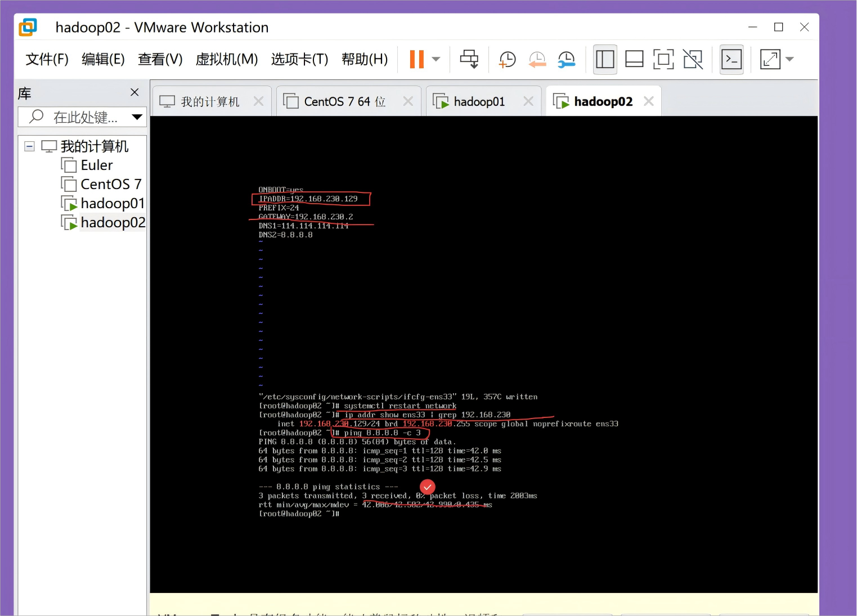Click the VMware Workstation logo icon

pyautogui.click(x=28, y=27)
